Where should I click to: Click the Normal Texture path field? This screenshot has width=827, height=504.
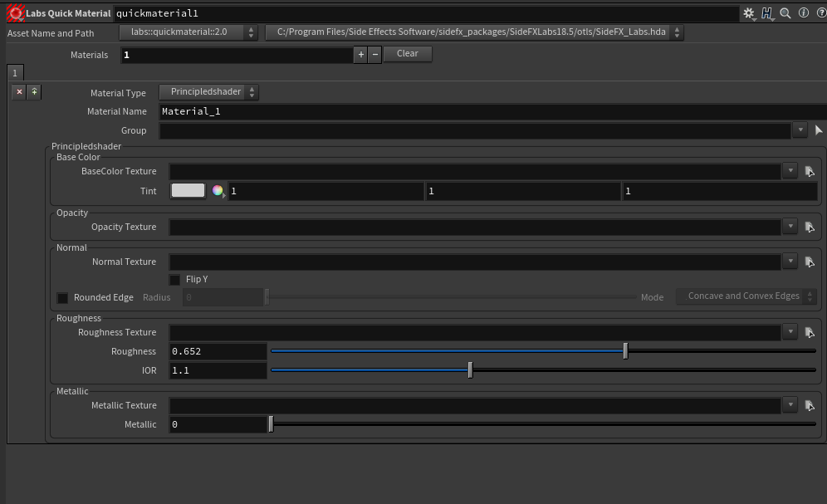[x=475, y=262]
